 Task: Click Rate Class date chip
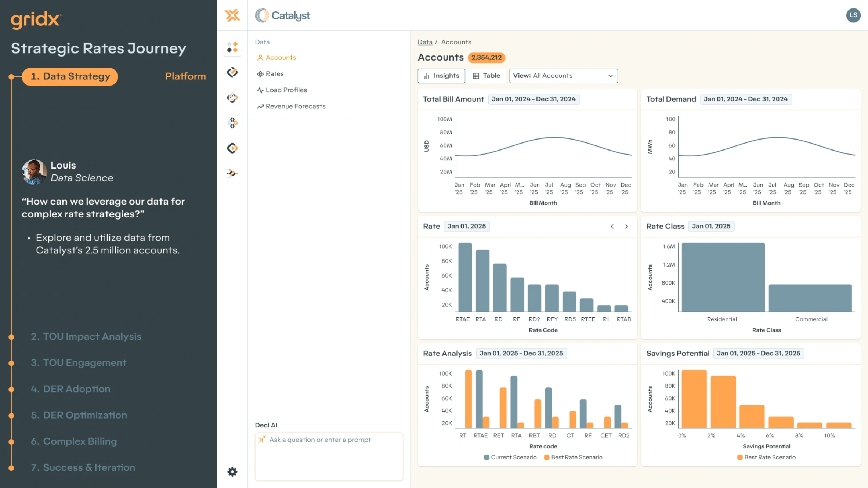pyautogui.click(x=711, y=226)
